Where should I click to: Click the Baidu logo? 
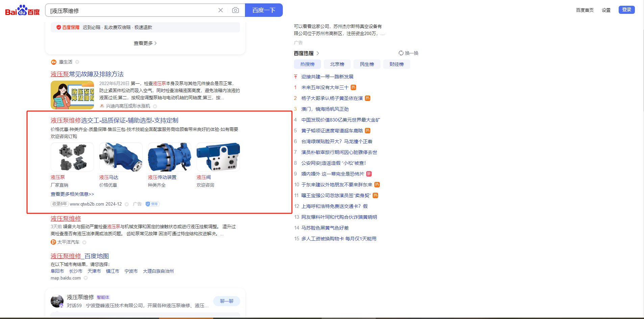[22, 10]
